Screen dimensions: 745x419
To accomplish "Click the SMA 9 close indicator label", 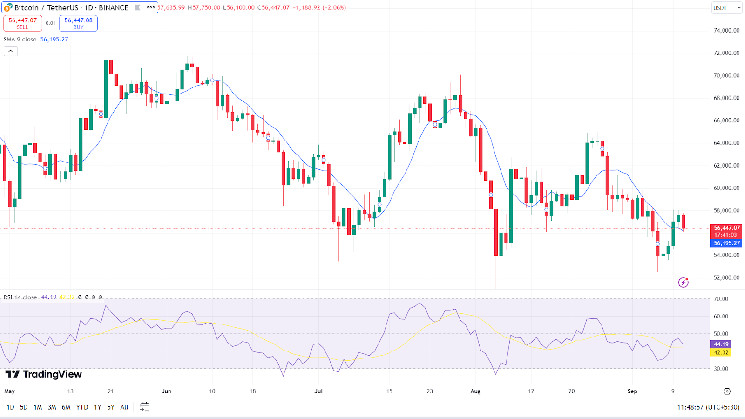I will coord(20,39).
